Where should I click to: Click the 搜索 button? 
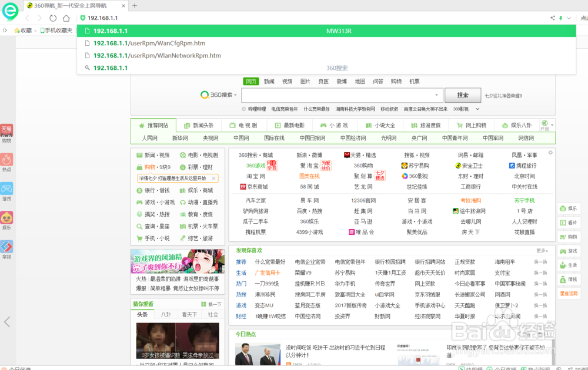(x=463, y=95)
